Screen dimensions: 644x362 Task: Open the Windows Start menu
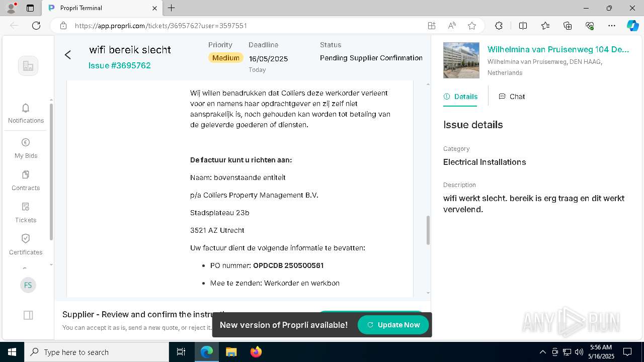click(12, 352)
